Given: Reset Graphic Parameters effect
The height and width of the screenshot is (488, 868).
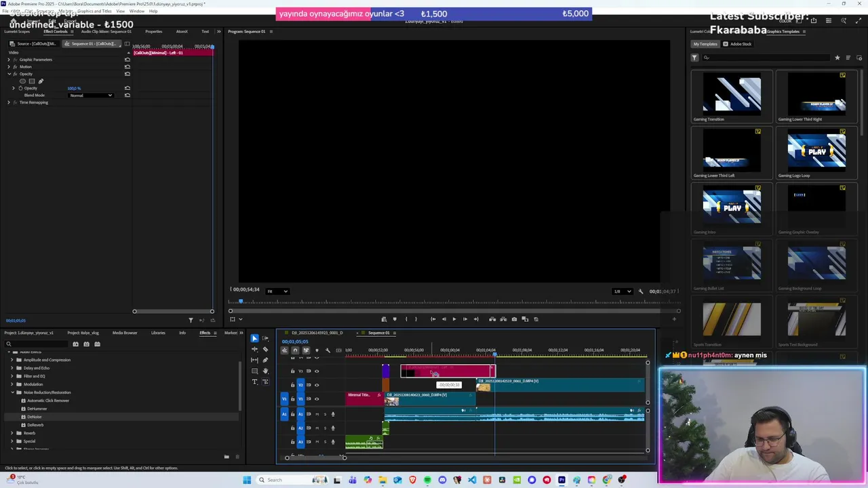Looking at the screenshot, I should coord(127,60).
